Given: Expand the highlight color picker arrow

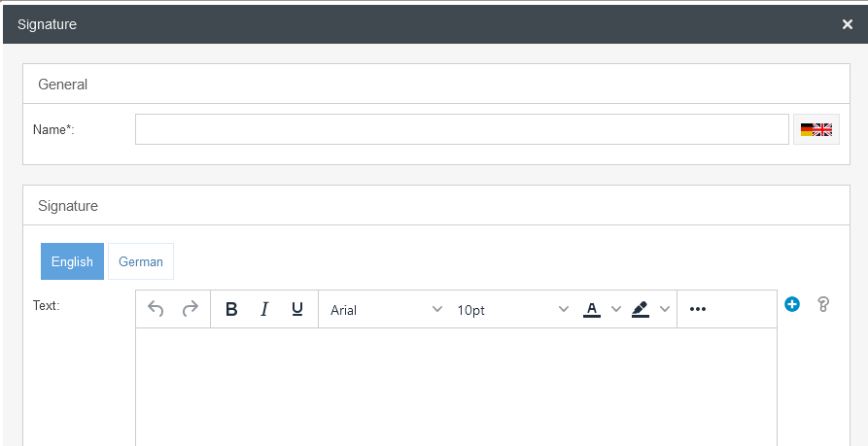Looking at the screenshot, I should (x=665, y=309).
